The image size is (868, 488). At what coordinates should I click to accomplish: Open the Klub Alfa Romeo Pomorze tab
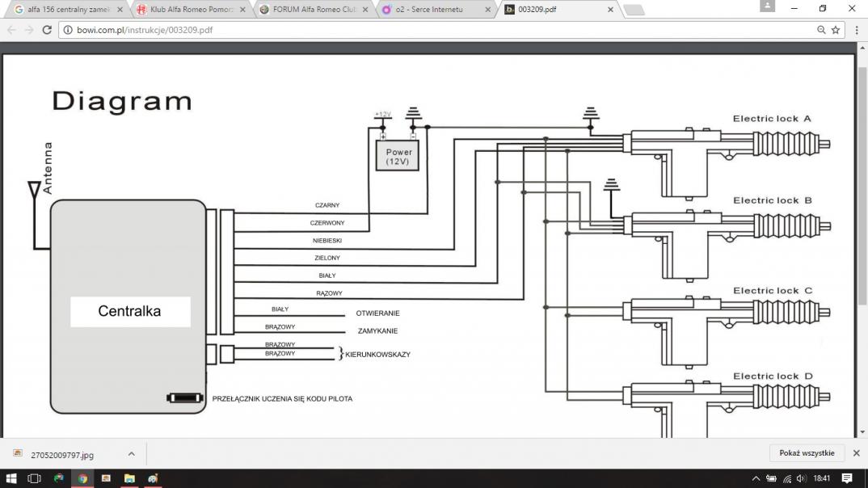tap(191, 10)
